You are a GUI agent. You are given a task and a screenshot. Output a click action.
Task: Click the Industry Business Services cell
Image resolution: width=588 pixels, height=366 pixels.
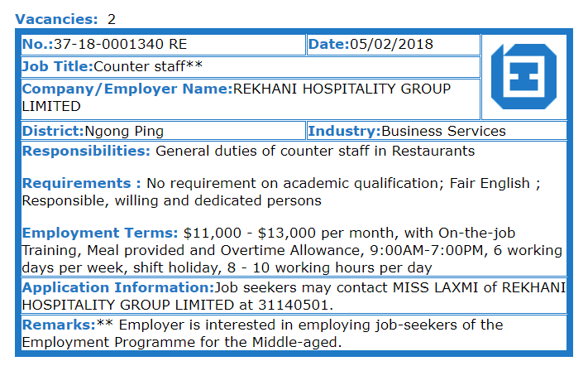(437, 131)
